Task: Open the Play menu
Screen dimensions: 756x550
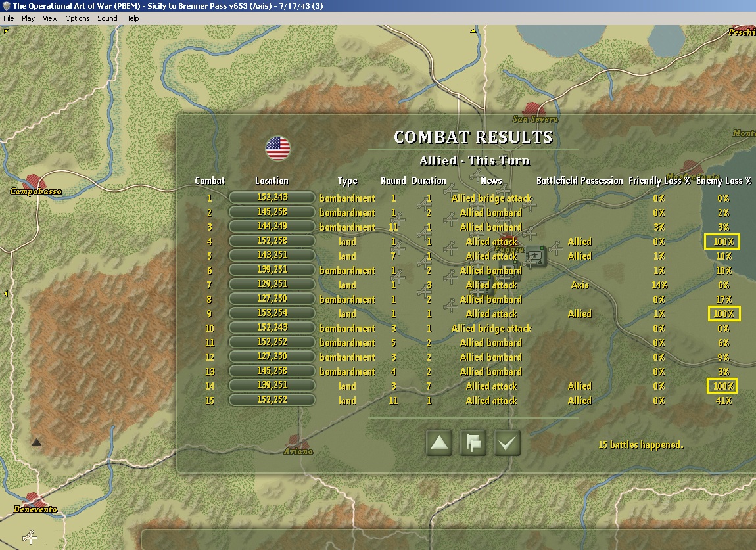Action: point(28,18)
